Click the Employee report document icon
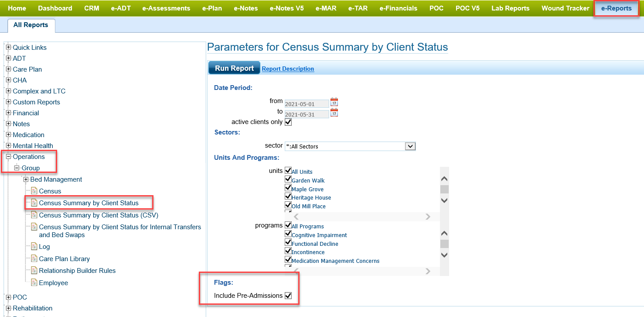The width and height of the screenshot is (644, 317). pos(34,283)
